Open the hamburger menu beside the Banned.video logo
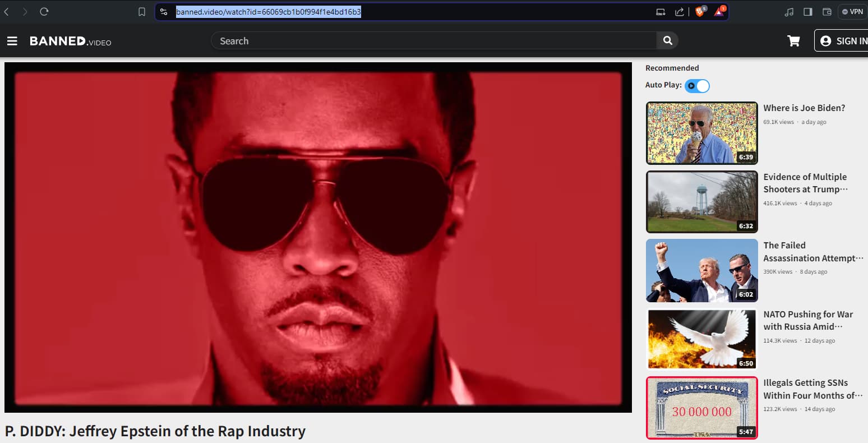This screenshot has height=443, width=868. [12, 41]
